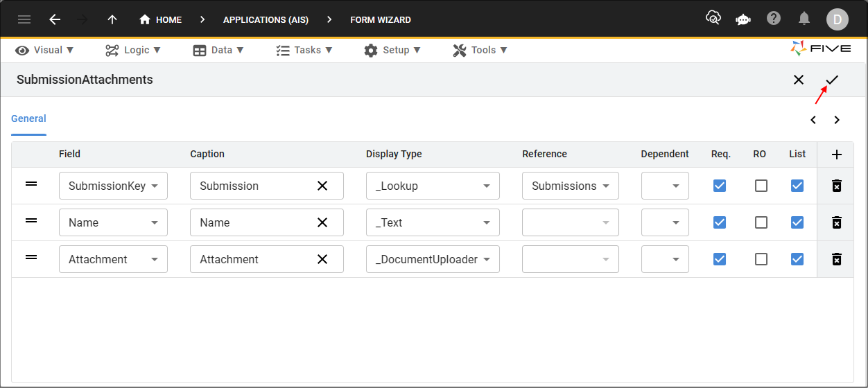
Task: Open the chatbot assistant icon
Action: [743, 19]
